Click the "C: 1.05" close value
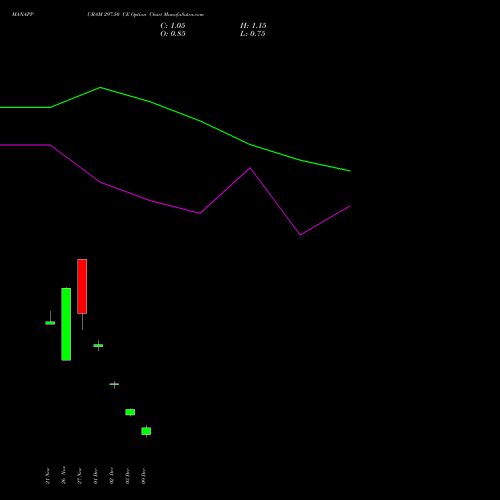The height and width of the screenshot is (500, 500). click(x=173, y=26)
